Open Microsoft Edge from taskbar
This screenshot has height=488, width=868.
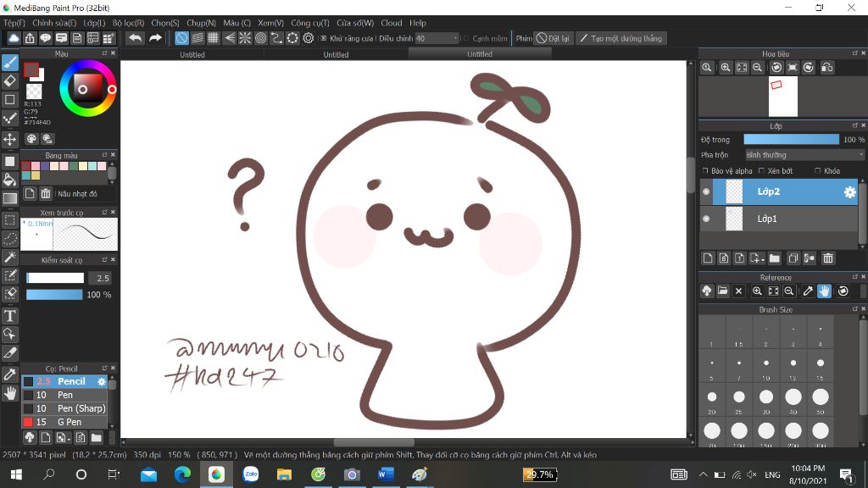(x=182, y=474)
